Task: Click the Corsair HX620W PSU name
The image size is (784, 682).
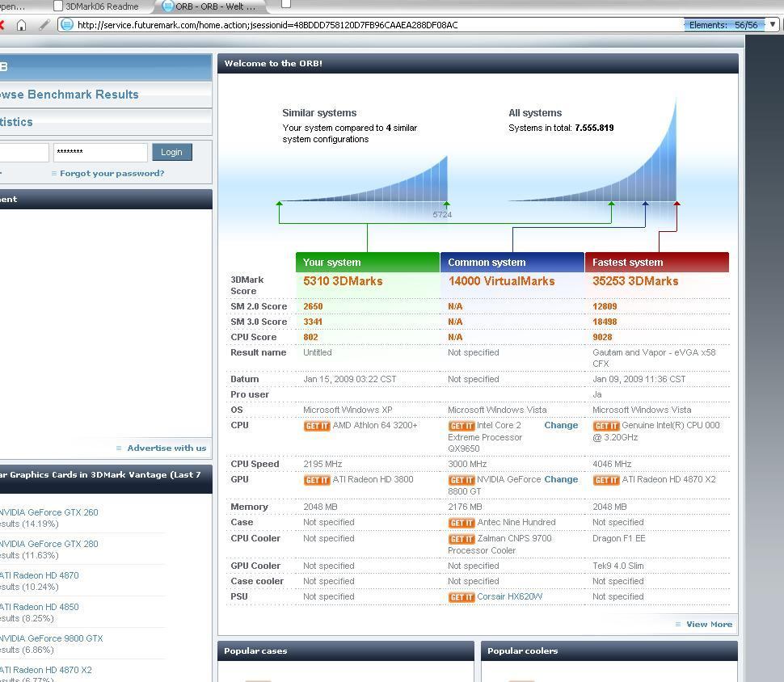Action: pyautogui.click(x=509, y=597)
